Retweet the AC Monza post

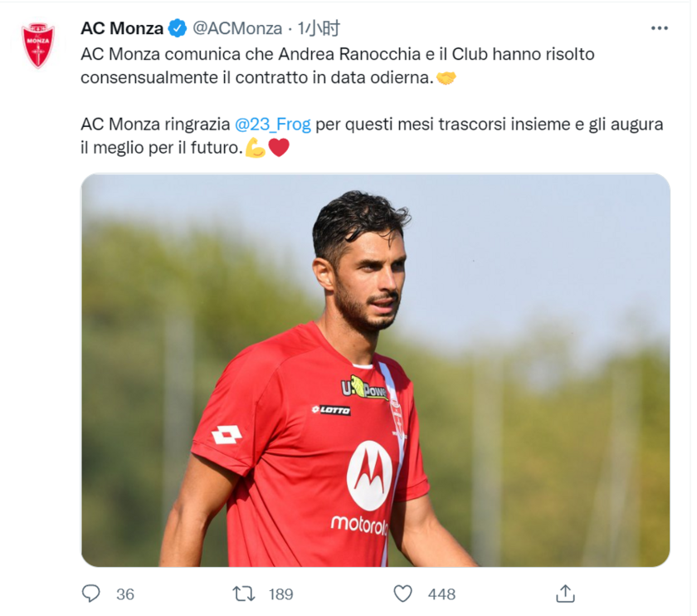click(x=244, y=594)
